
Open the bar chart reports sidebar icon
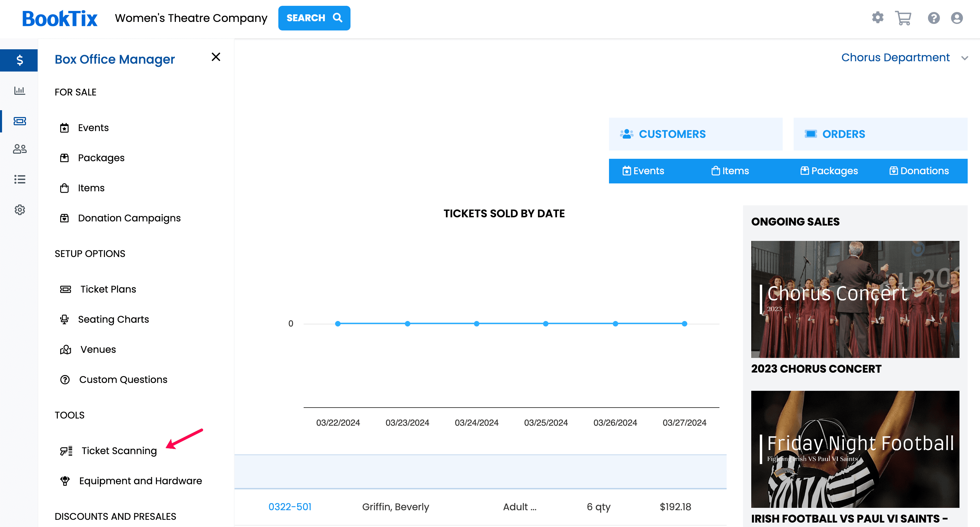19,91
